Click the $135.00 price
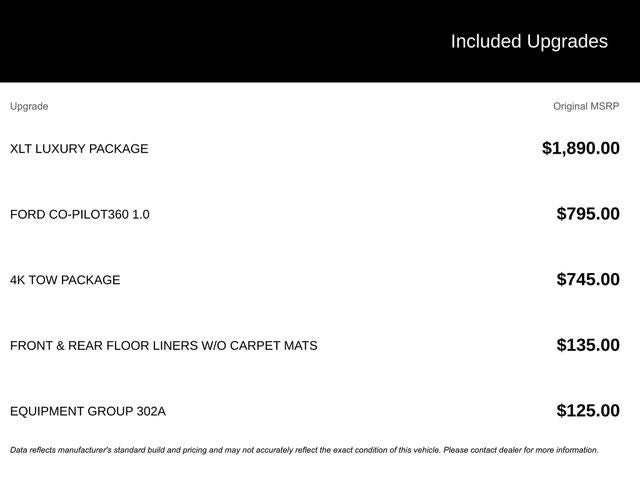The image size is (640, 480). (x=588, y=345)
